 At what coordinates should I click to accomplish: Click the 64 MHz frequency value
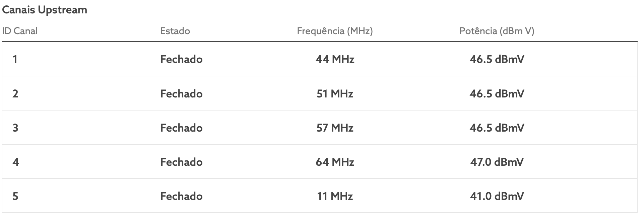pyautogui.click(x=335, y=162)
